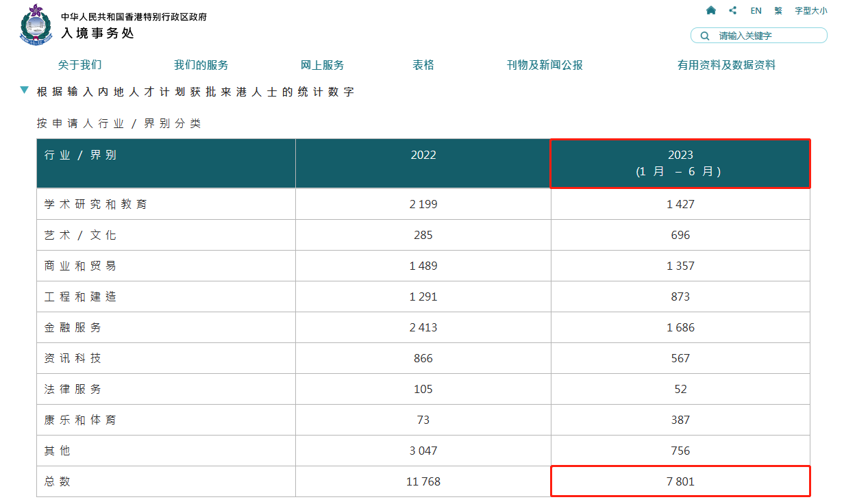Click the 2023 (1月–6月) column header
844x504 pixels.
tap(680, 164)
